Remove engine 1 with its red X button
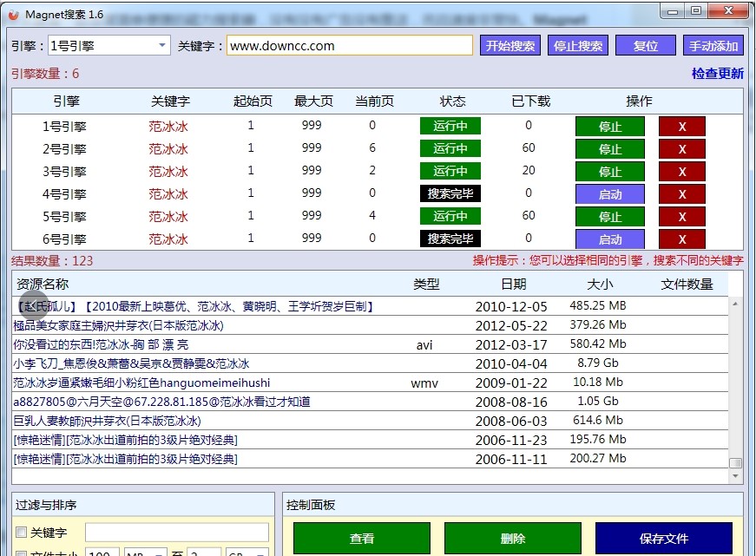 (681, 127)
